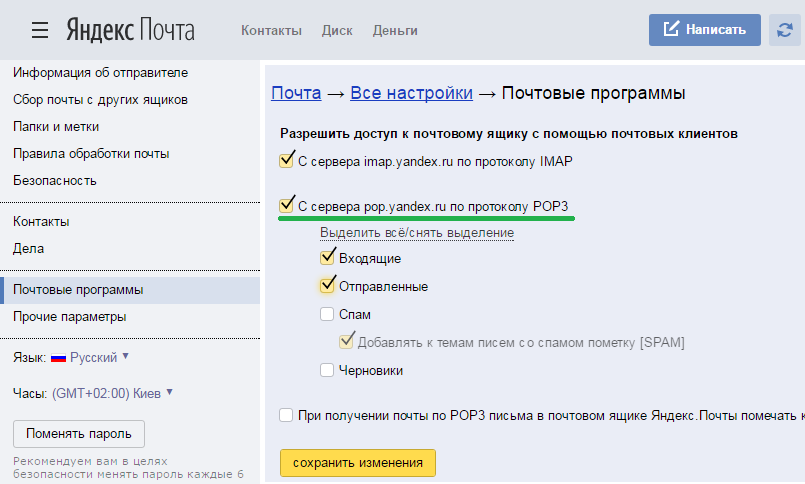The image size is (805, 484).
Task: Click Выделить всё/снять выделение link
Action: [417, 233]
